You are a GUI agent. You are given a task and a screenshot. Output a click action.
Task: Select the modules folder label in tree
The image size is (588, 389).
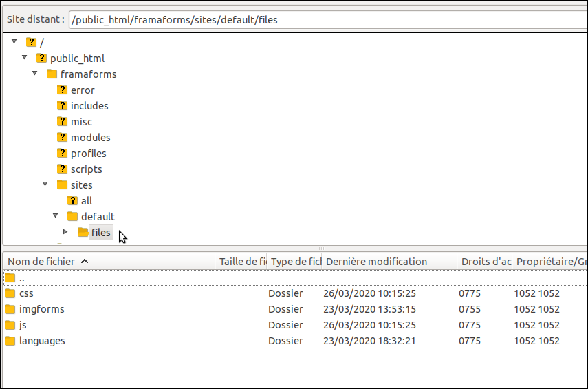[90, 138]
